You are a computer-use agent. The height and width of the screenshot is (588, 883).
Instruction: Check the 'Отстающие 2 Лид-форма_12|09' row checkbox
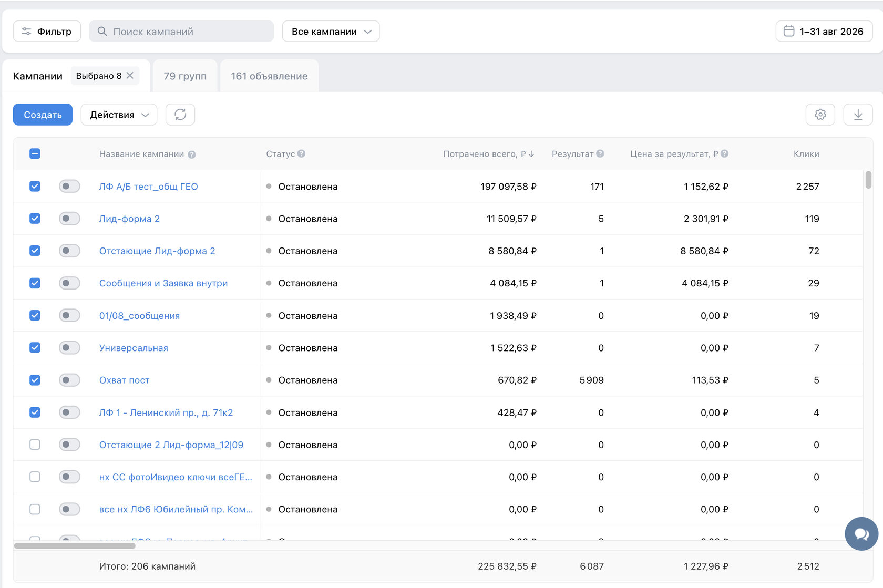35,445
